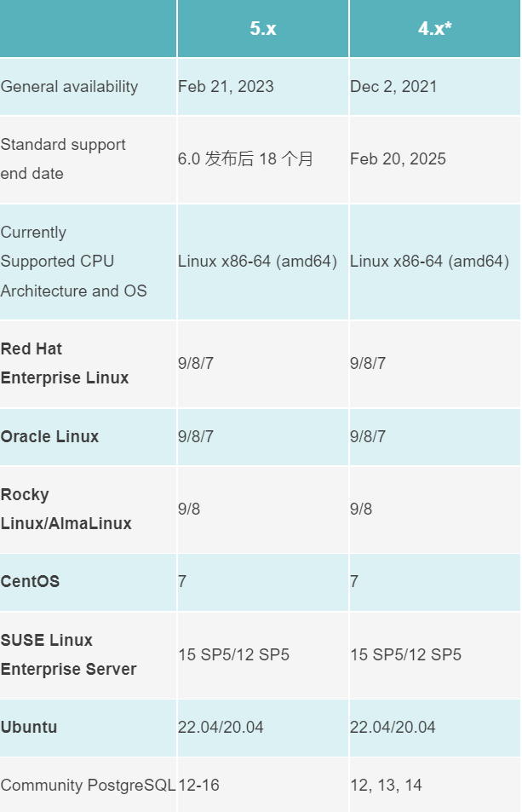Screen dimensions: 522x812
Task: Click the Oracle Linux row label
Action: (49, 437)
